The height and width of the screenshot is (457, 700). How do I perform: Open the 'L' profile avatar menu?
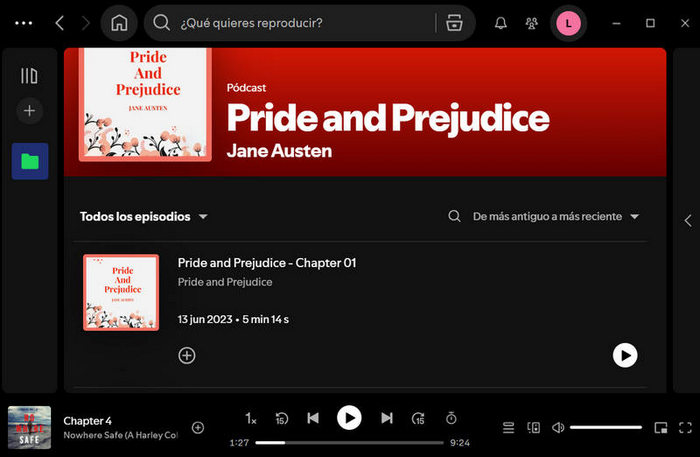tap(568, 23)
